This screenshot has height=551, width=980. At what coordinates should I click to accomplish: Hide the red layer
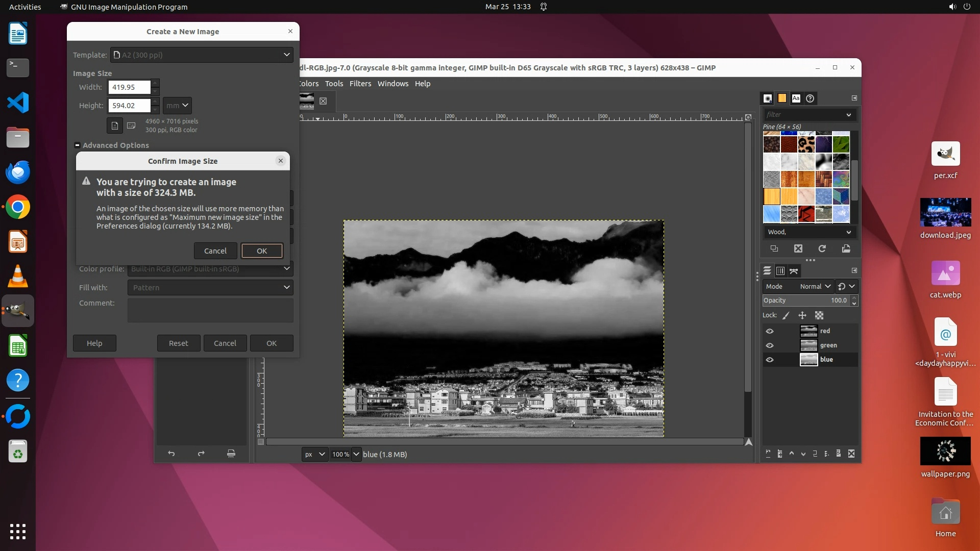pos(770,331)
